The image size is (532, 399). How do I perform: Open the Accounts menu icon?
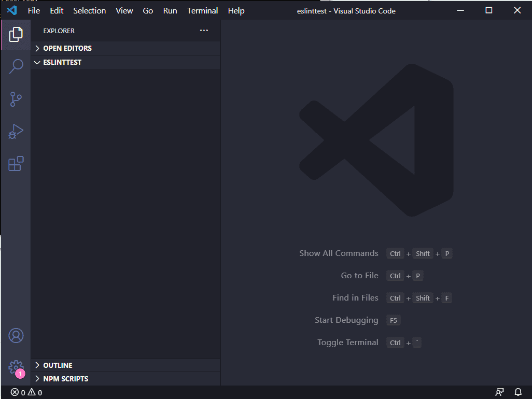click(x=16, y=336)
